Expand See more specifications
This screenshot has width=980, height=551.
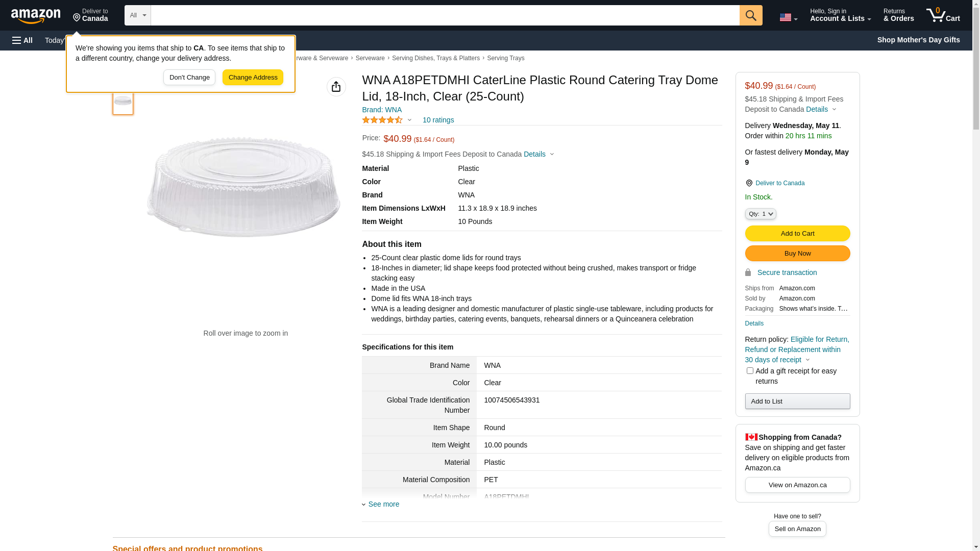(383, 504)
